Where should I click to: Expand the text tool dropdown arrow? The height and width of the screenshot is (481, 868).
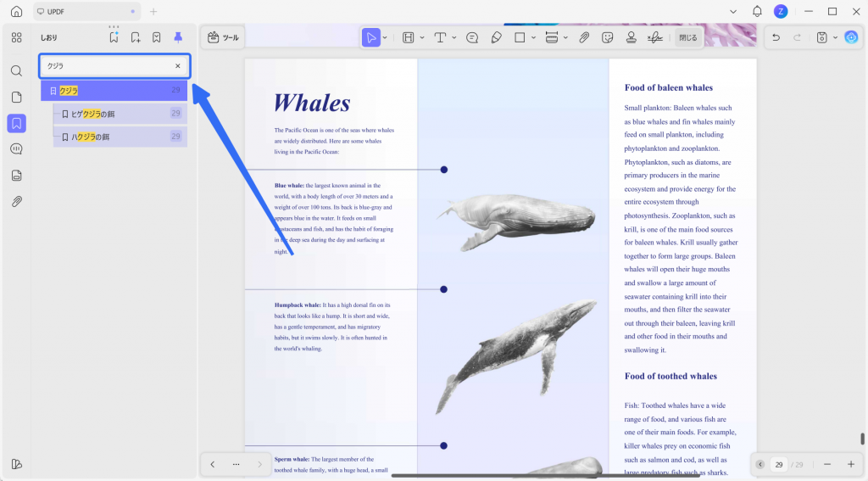click(x=454, y=37)
